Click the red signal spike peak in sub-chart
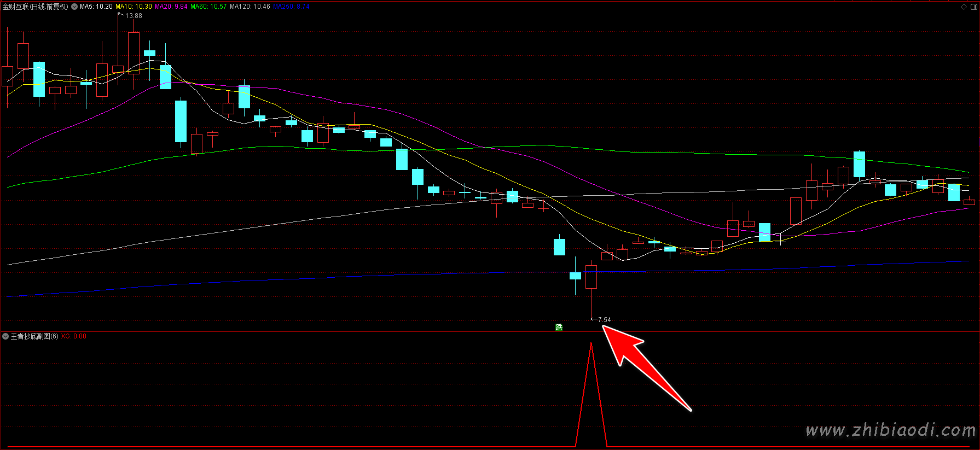Image resolution: width=980 pixels, height=450 pixels. click(x=591, y=344)
